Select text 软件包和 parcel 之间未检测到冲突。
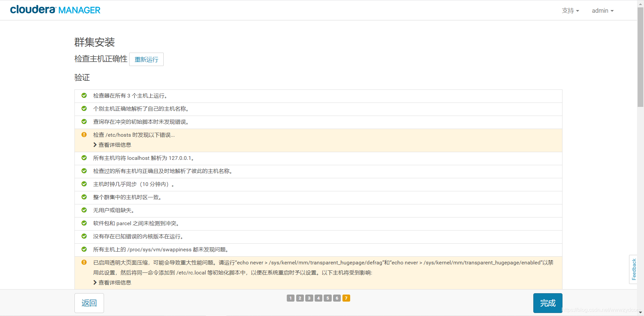This screenshot has height=316, width=644. pyautogui.click(x=137, y=224)
